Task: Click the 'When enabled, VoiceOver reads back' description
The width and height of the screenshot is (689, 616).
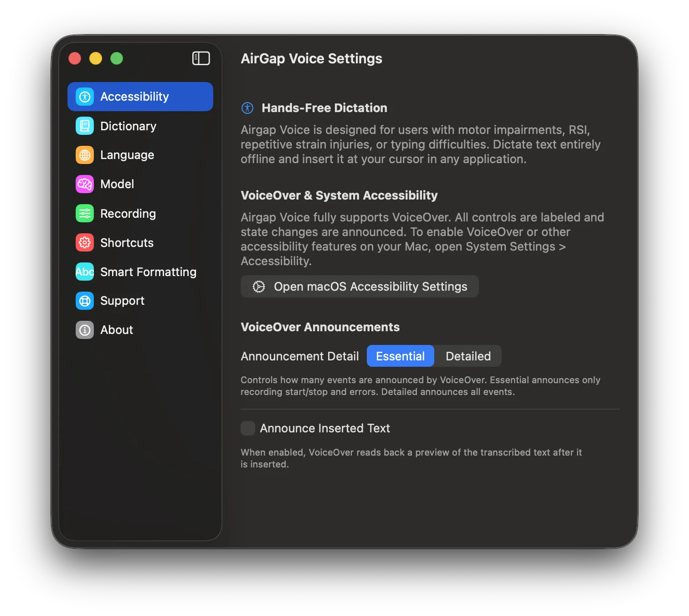Action: tap(411, 458)
